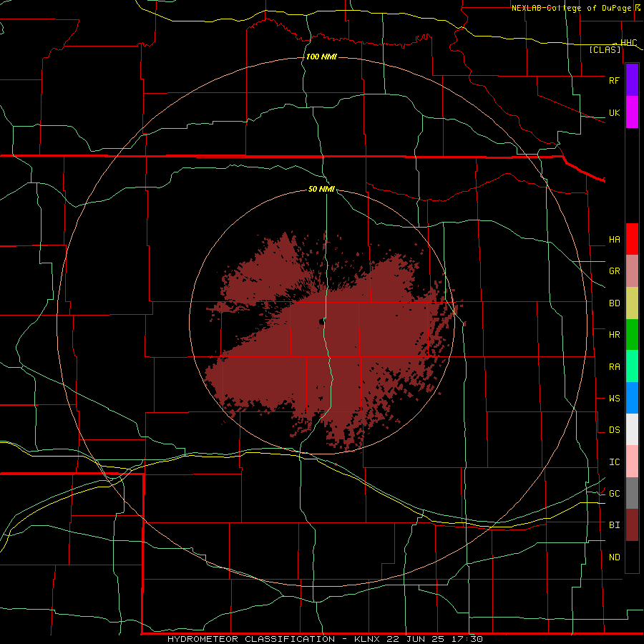The width and height of the screenshot is (644, 644).
Task: Click the BD yellow legend swatch
Action: [x=632, y=303]
